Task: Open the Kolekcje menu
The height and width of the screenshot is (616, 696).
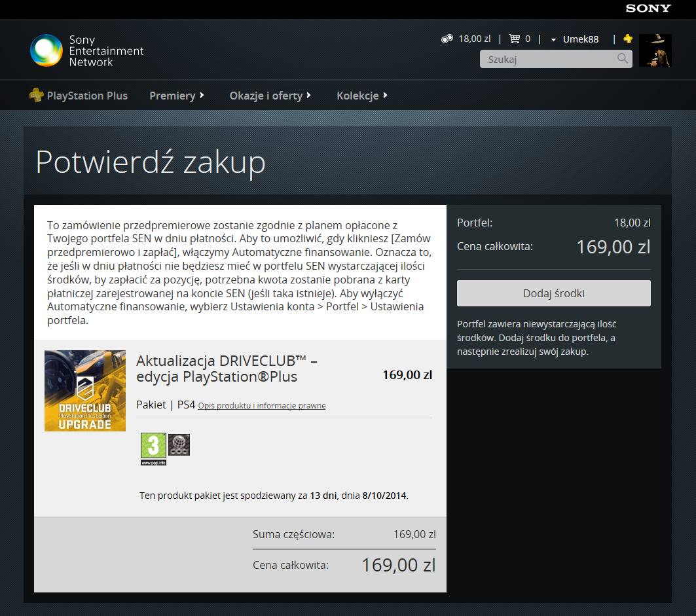Action: point(362,96)
